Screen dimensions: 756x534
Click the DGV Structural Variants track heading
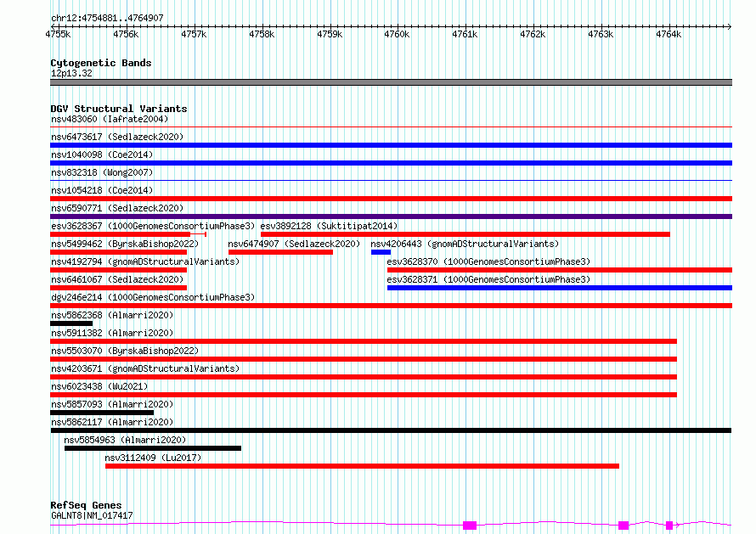click(x=119, y=109)
